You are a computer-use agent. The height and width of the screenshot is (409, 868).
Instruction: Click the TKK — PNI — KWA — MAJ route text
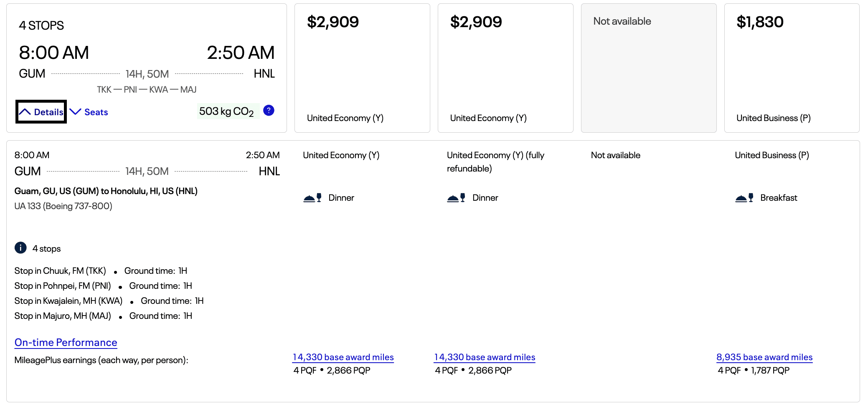[147, 90]
